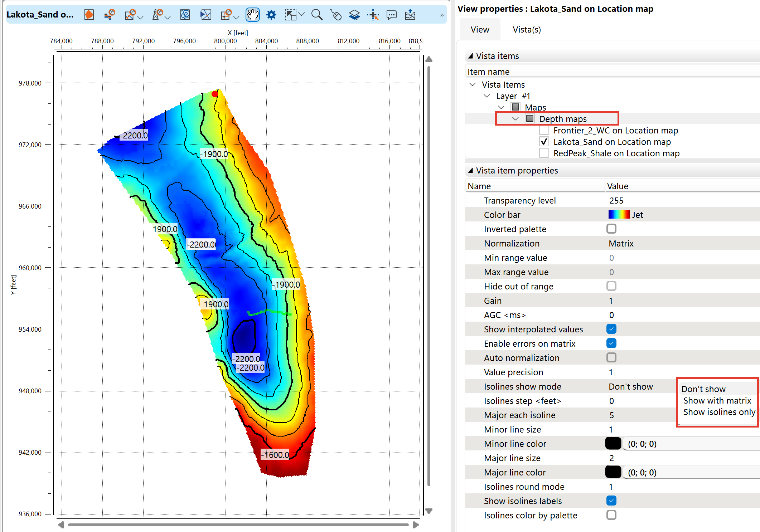Open the selection rectangle tool dropdown arrow
The image size is (760, 532).
tap(302, 14)
